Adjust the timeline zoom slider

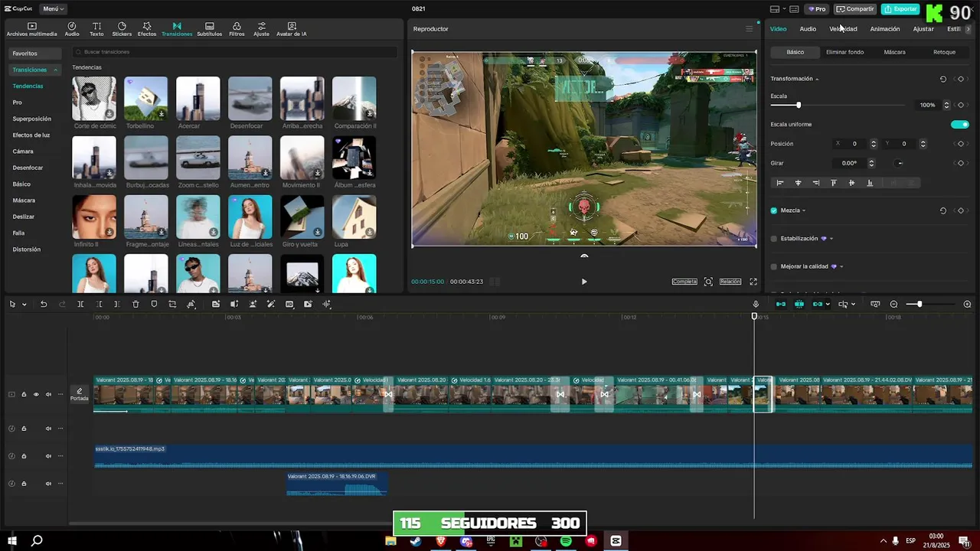tap(920, 304)
